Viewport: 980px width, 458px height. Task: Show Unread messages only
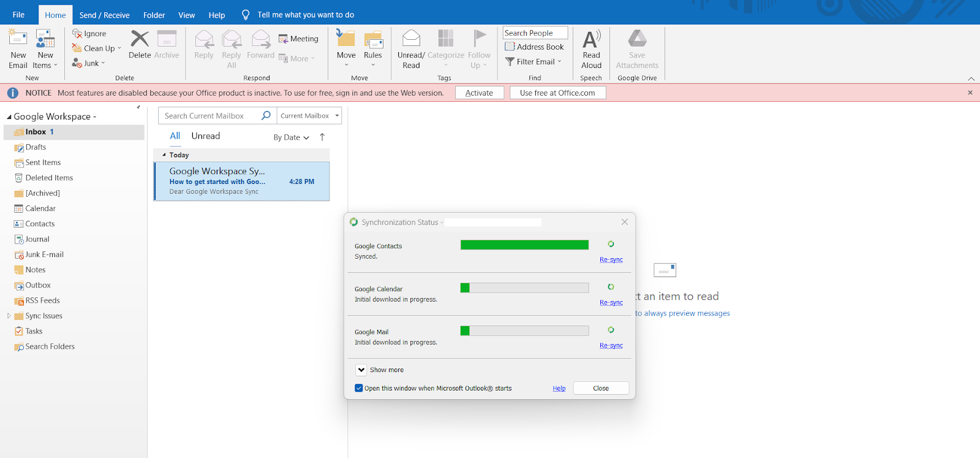(x=206, y=136)
